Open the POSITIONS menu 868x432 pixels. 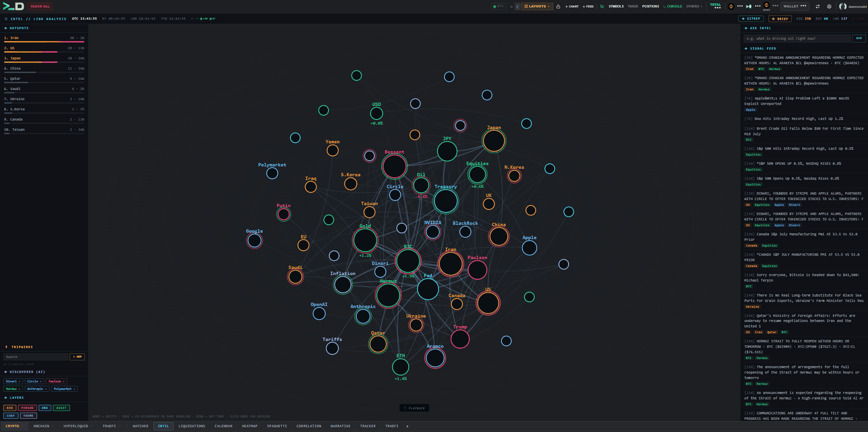click(651, 6)
